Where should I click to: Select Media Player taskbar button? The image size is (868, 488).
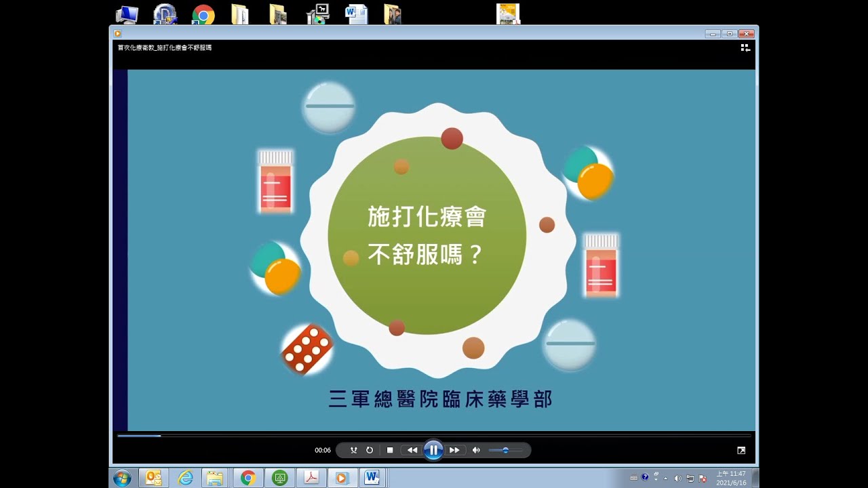(x=342, y=478)
